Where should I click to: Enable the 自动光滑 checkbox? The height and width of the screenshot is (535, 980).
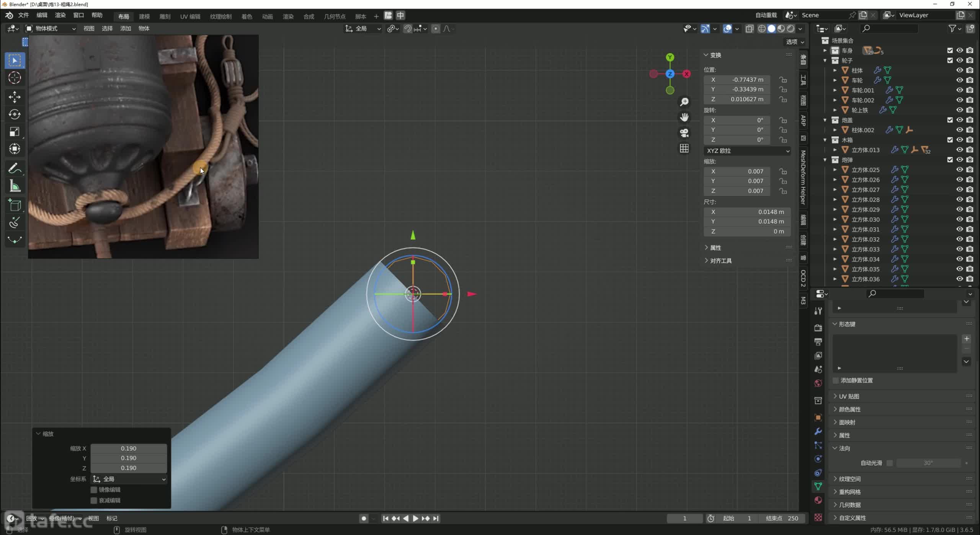[x=890, y=463]
